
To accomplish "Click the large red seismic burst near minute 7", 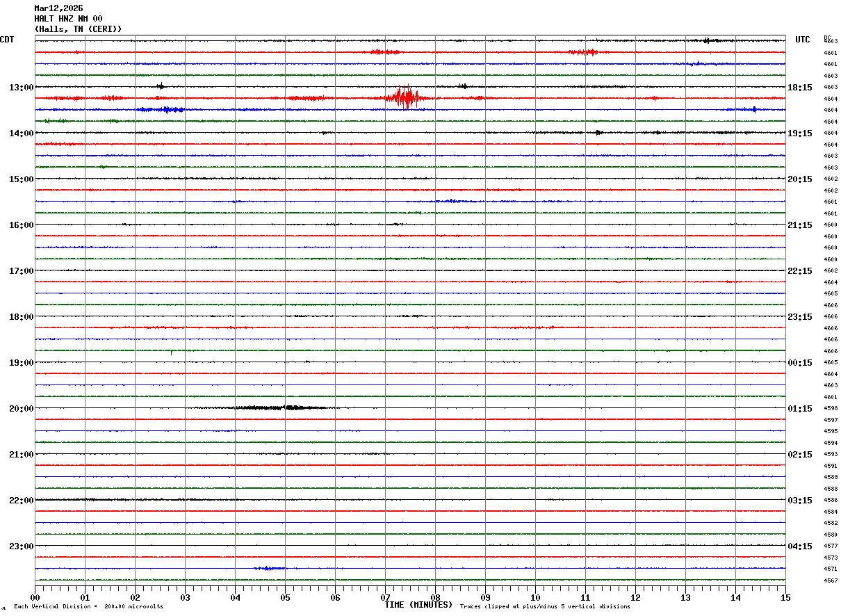I will tap(404, 98).
